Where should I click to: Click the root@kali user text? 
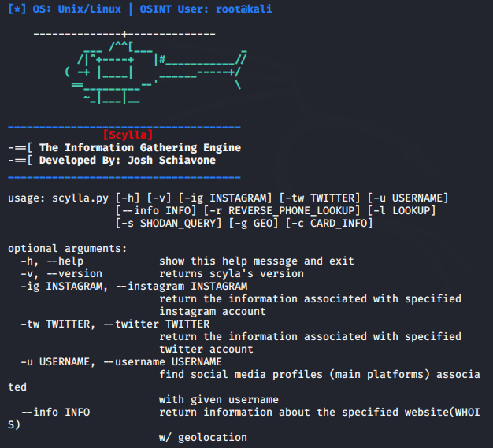click(x=243, y=9)
